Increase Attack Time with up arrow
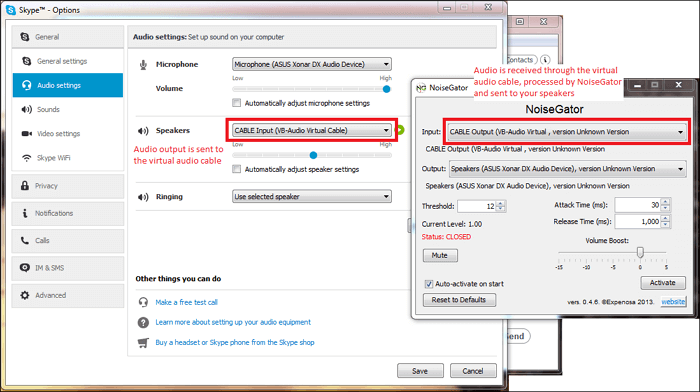Viewport: 700px width, 392px height. 665,202
